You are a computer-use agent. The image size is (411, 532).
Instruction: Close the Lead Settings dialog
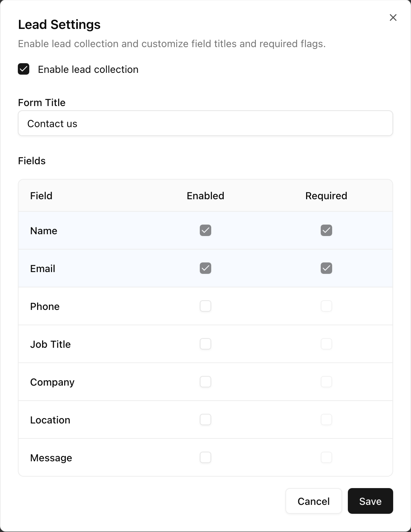coord(393,17)
